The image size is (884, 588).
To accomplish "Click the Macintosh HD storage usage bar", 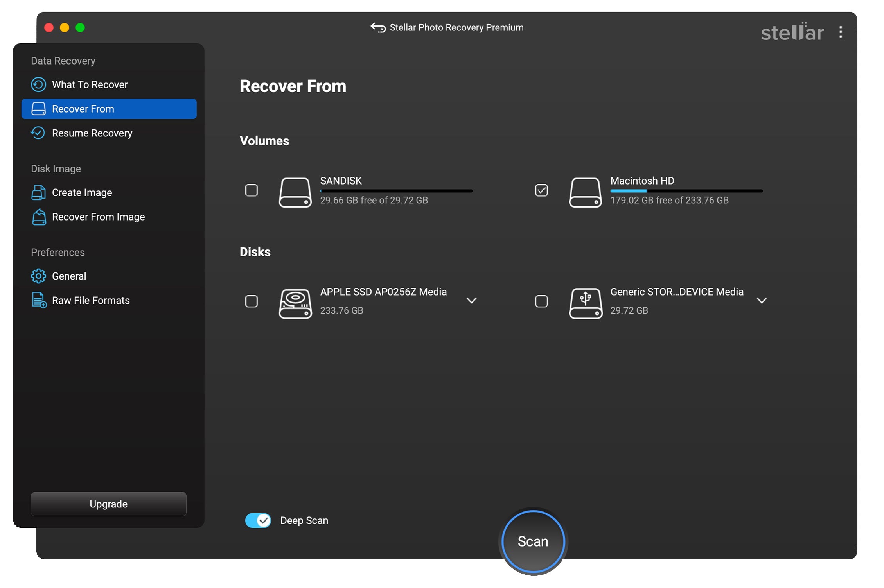I will (x=686, y=191).
